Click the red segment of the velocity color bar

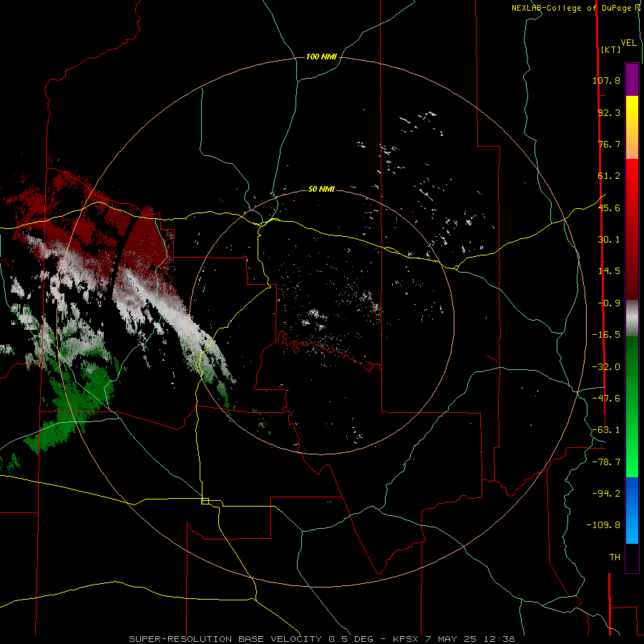click(632, 229)
